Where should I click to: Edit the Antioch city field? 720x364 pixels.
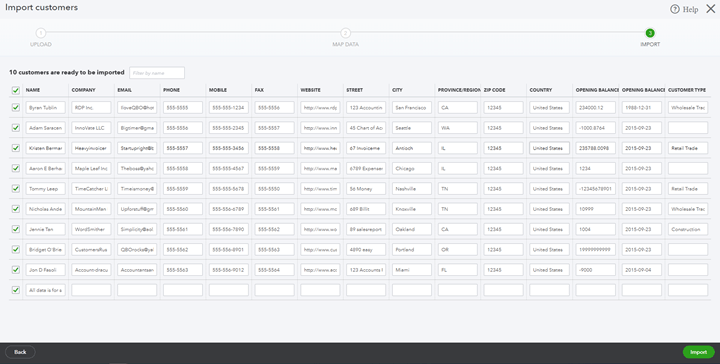click(x=412, y=148)
